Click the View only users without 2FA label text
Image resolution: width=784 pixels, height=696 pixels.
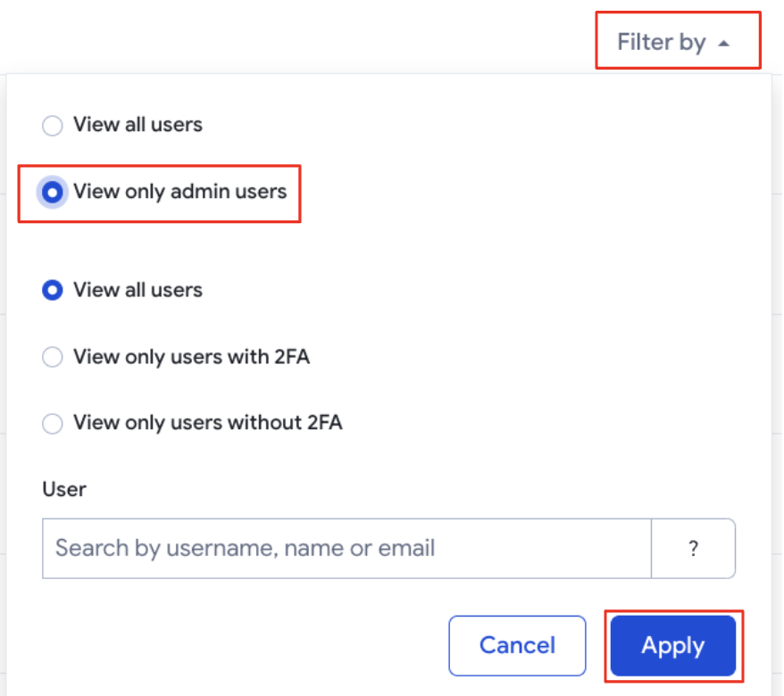click(x=208, y=423)
